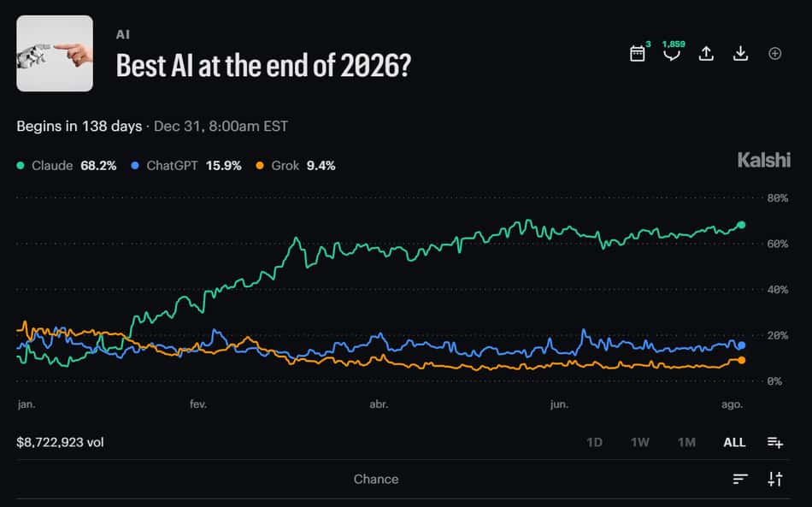The height and width of the screenshot is (507, 812).
Task: Download the chart using the download icon
Action: [x=740, y=53]
